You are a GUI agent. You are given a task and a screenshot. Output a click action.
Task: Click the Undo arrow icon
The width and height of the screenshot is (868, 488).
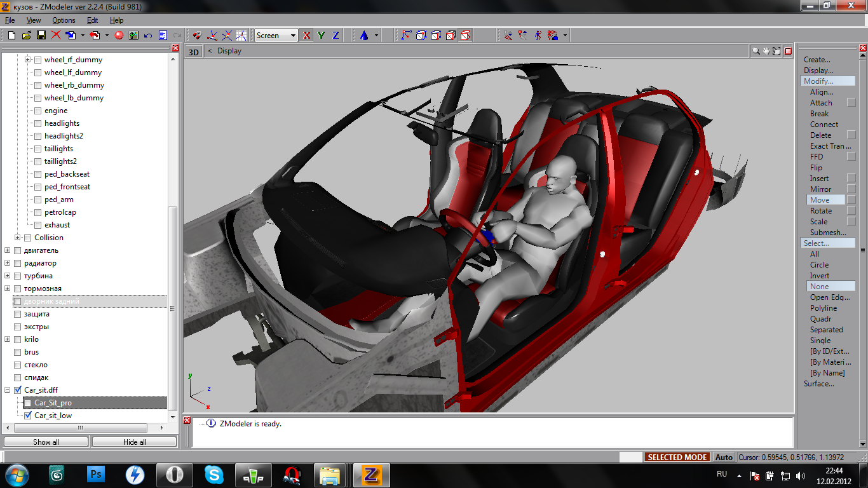click(148, 36)
